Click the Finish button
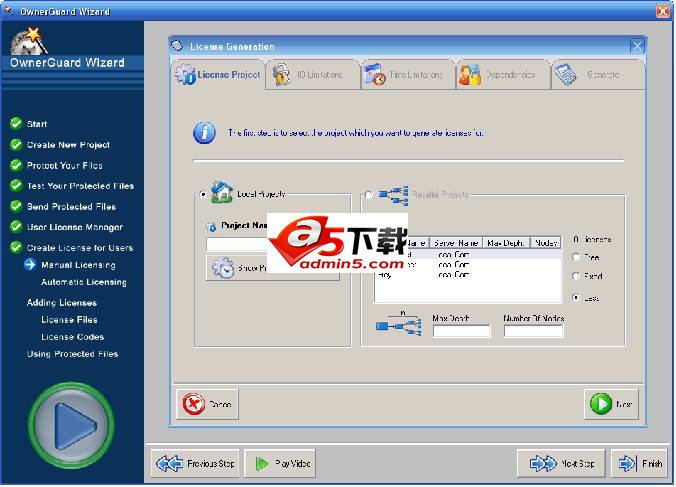 (639, 463)
